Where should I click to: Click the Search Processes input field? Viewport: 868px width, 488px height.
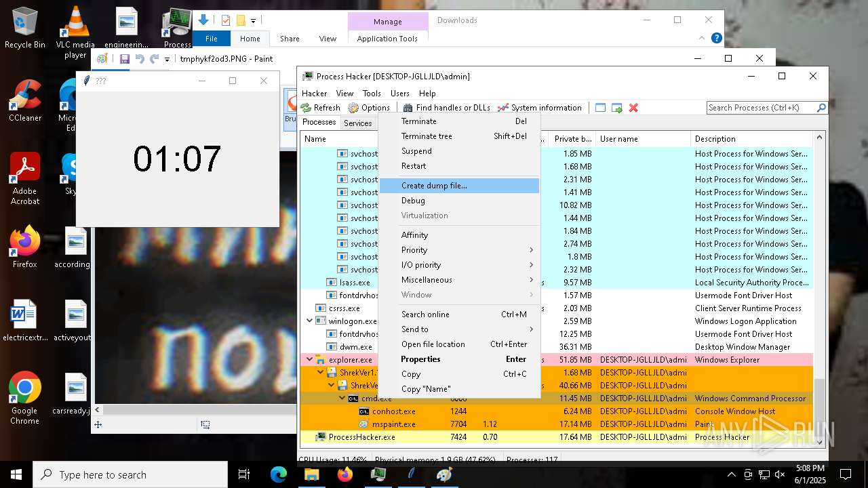(x=762, y=108)
